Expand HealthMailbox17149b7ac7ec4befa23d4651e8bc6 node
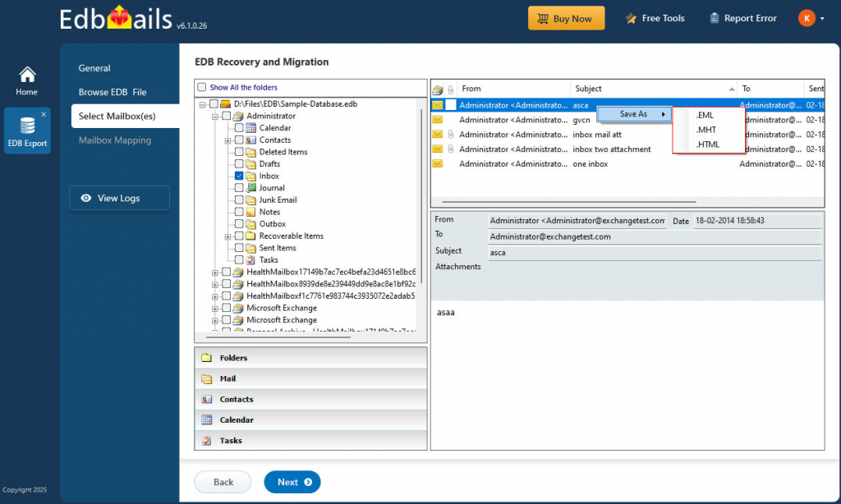Image resolution: width=841 pixels, height=504 pixels. coord(215,273)
